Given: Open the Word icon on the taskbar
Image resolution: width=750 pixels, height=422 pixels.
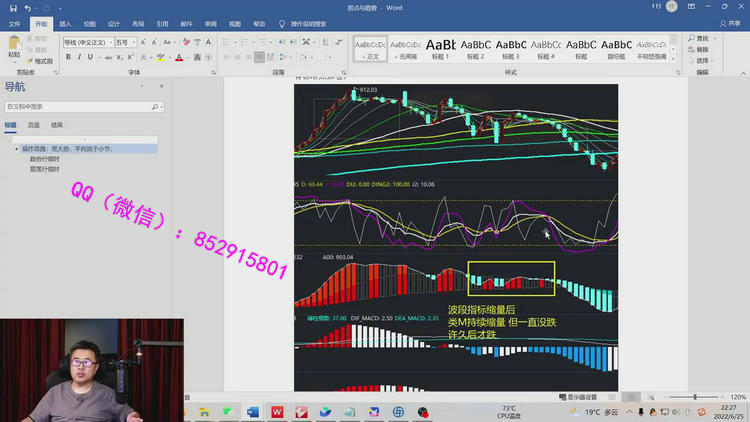Looking at the screenshot, I should [x=252, y=412].
